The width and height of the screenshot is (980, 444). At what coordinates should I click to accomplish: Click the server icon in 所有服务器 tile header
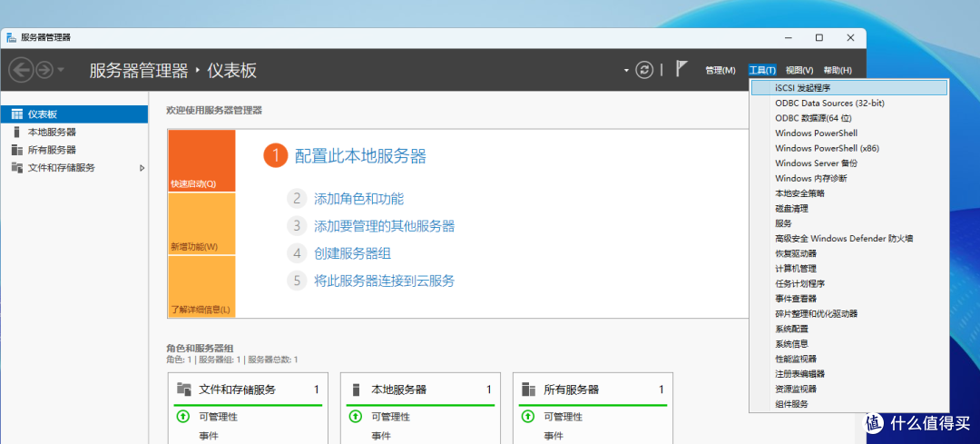(528, 390)
